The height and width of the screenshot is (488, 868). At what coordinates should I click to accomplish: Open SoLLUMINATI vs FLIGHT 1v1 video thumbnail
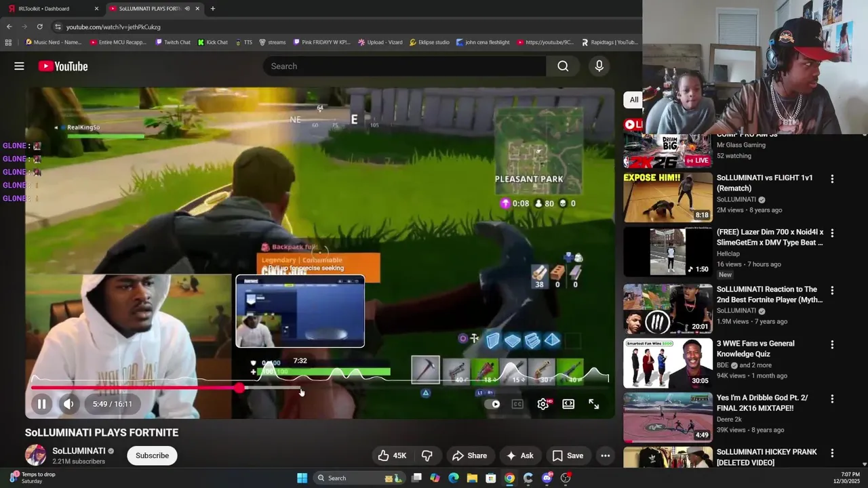tap(668, 197)
